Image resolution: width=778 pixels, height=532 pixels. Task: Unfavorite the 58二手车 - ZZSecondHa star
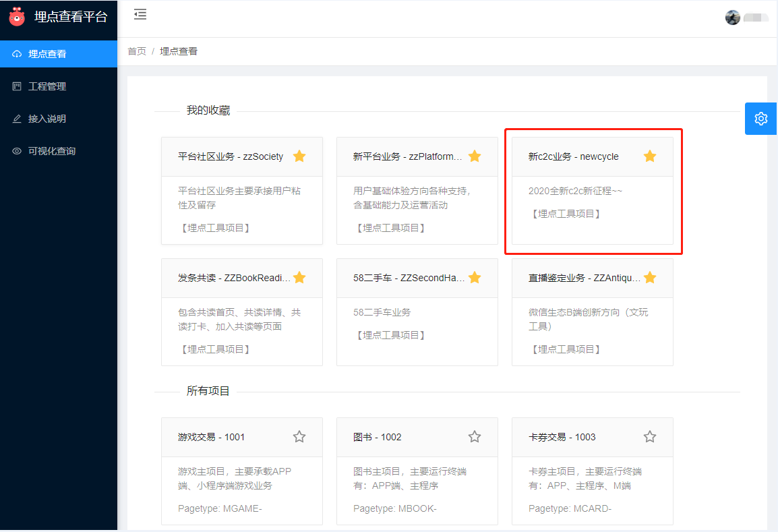[475, 277]
